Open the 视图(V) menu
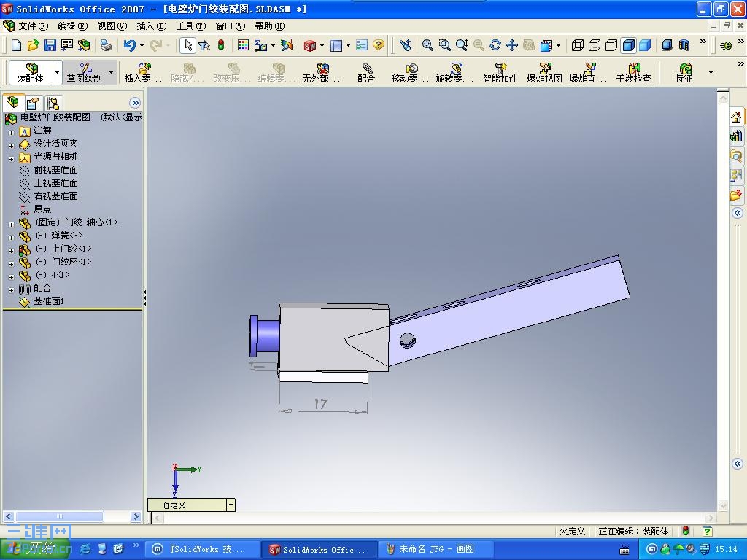This screenshot has height=560, width=747. click(x=112, y=26)
